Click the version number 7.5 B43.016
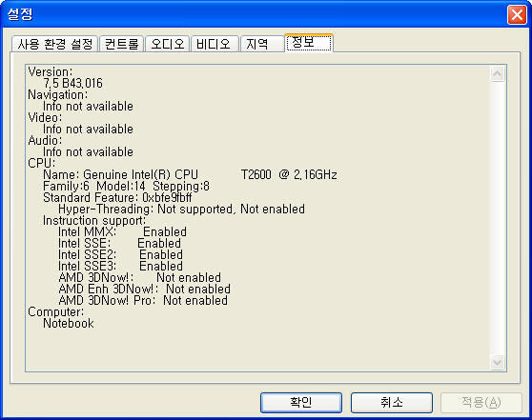 pyautogui.click(x=73, y=84)
